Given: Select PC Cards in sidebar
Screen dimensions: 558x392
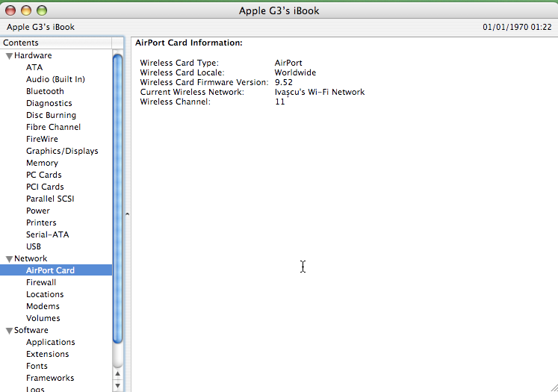Looking at the screenshot, I should 44,175.
